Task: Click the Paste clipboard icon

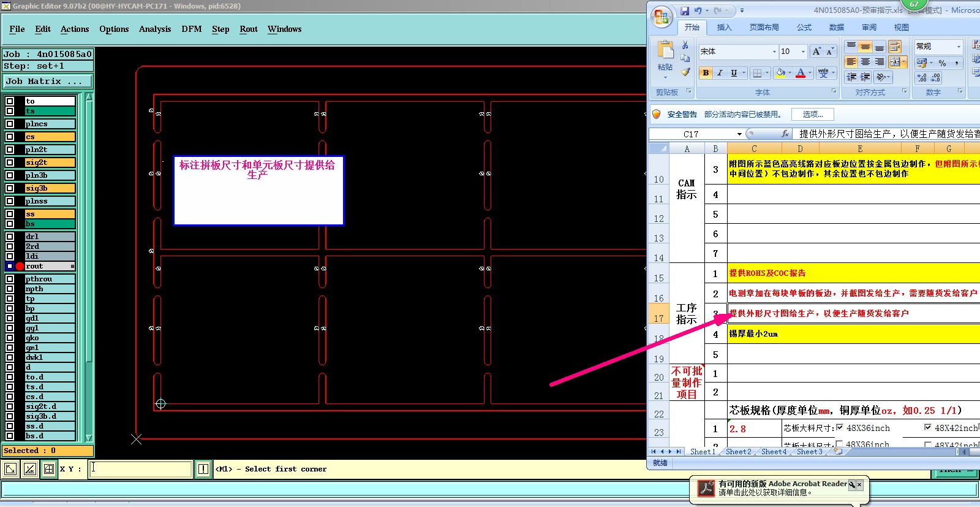Action: point(665,49)
